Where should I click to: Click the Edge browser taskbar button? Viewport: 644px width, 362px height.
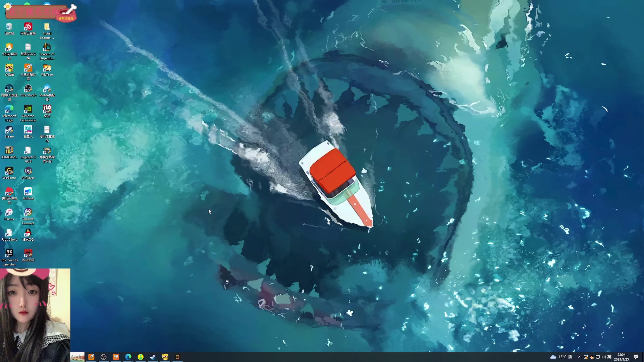[128, 357]
